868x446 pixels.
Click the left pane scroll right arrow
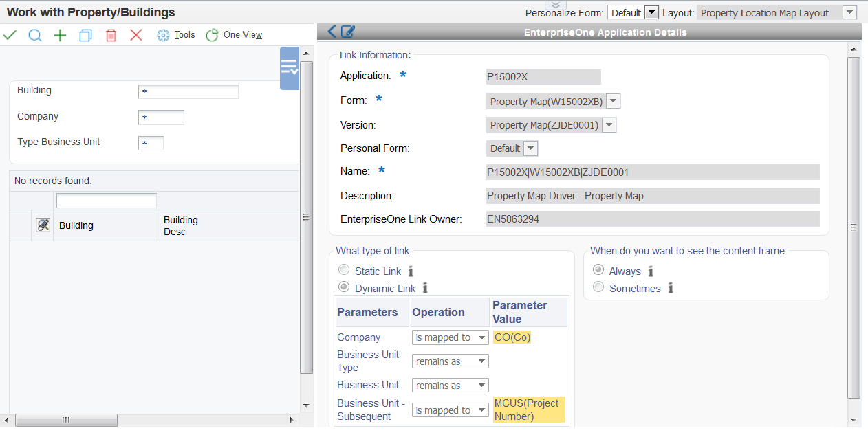click(x=292, y=420)
